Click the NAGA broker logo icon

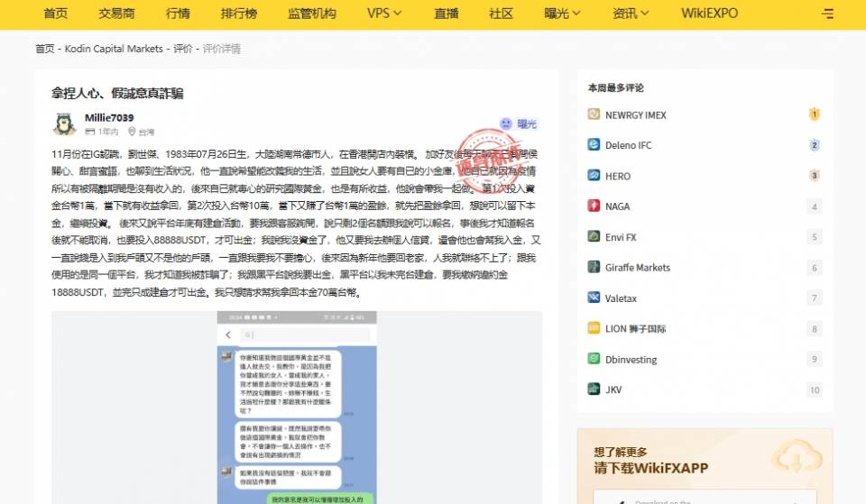click(x=594, y=206)
